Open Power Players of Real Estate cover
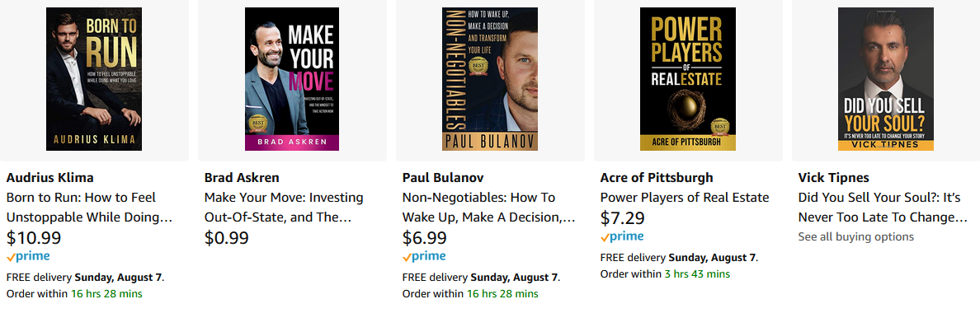980x313 pixels. (687, 79)
